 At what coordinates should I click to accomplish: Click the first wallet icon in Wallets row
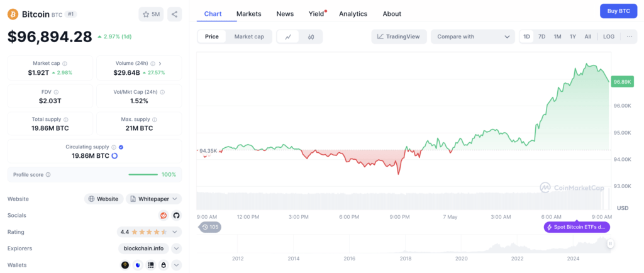(125, 265)
